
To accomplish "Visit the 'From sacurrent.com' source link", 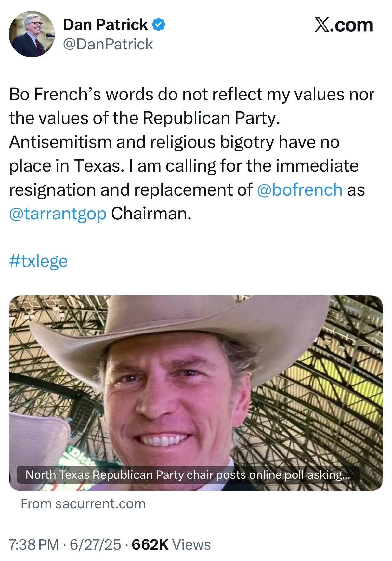I will [x=83, y=504].
